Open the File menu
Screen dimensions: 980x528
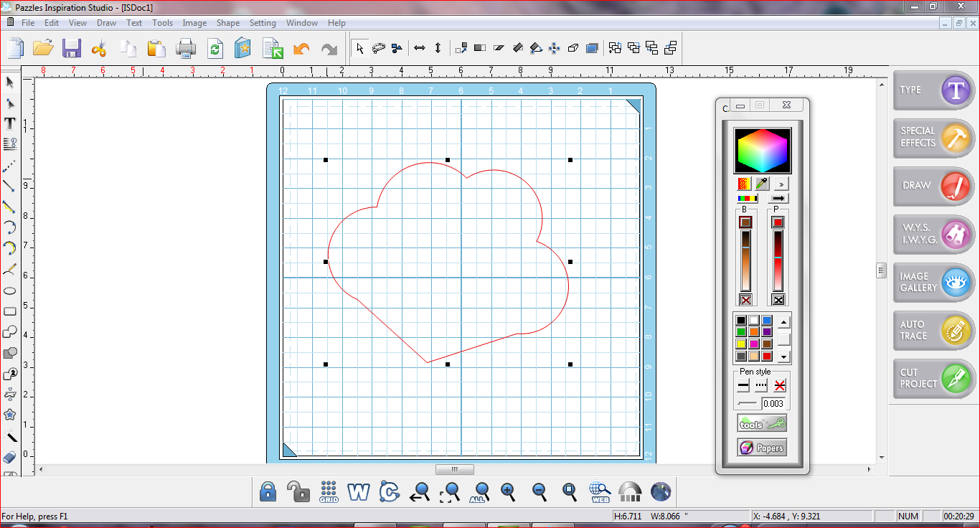(x=28, y=23)
